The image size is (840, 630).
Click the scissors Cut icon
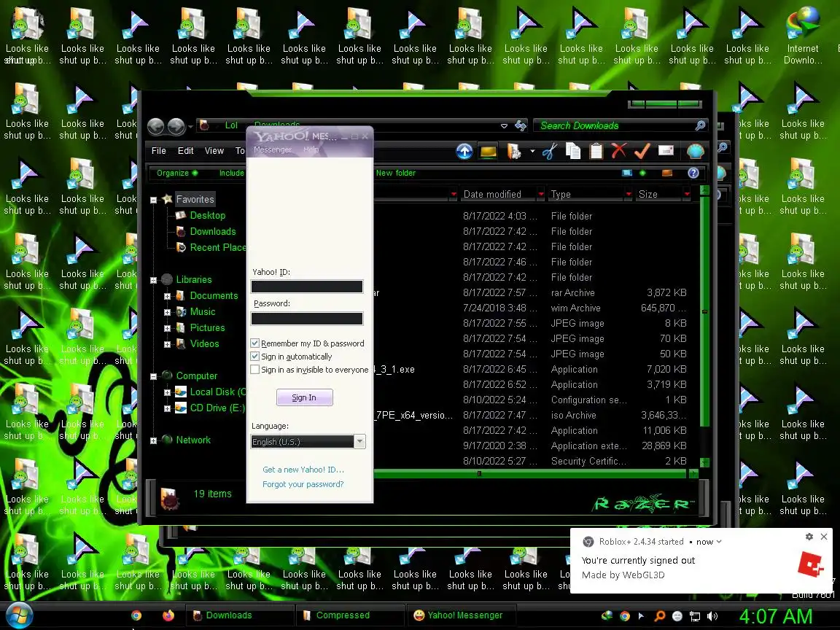pos(550,152)
